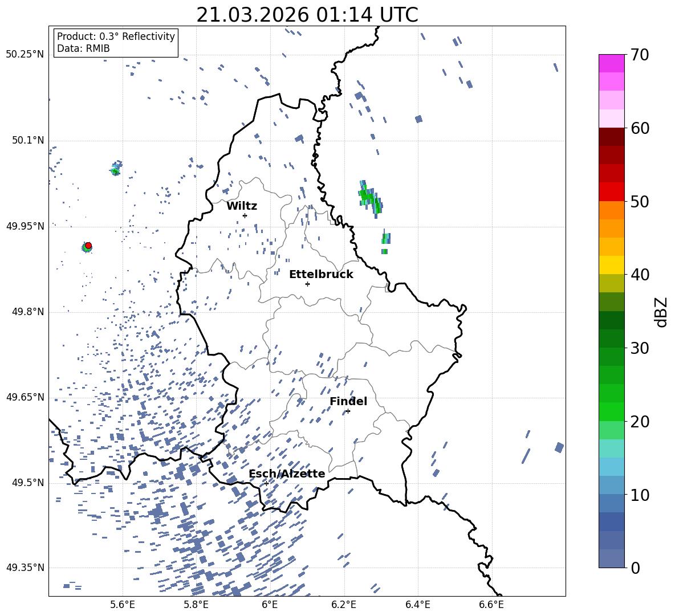Image resolution: width=675 pixels, height=616 pixels.
Task: Pick the bright red swatch just above 50 dBZ
Action: [x=611, y=191]
